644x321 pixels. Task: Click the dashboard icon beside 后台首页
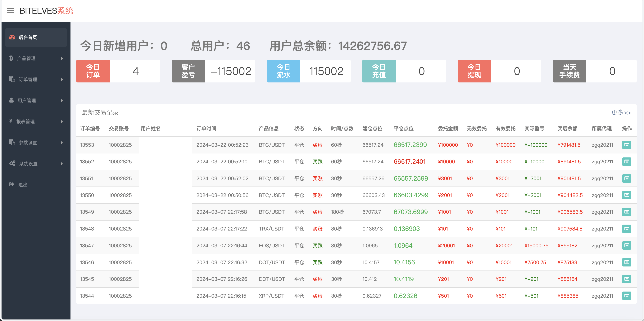tap(12, 37)
